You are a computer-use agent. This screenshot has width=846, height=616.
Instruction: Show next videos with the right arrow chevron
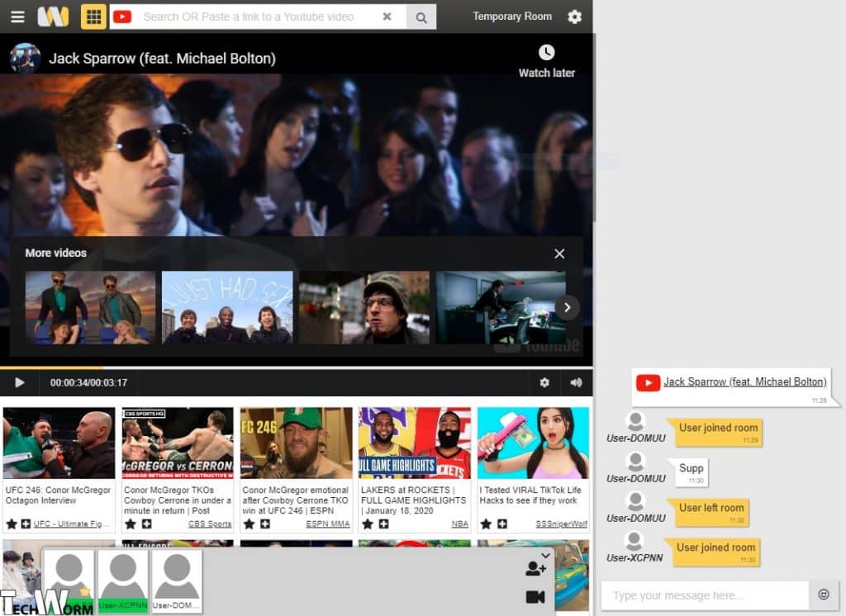(567, 307)
